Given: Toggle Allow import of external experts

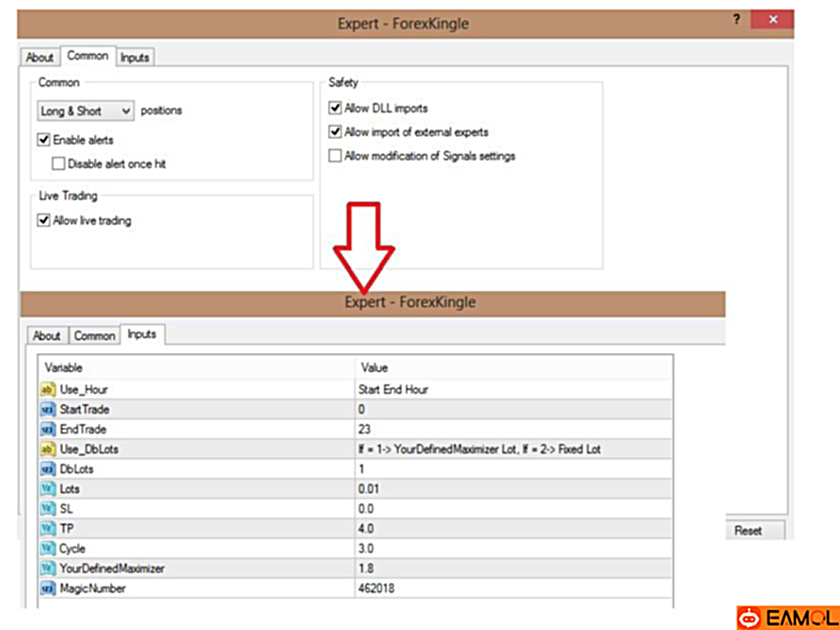Looking at the screenshot, I should 334,131.
